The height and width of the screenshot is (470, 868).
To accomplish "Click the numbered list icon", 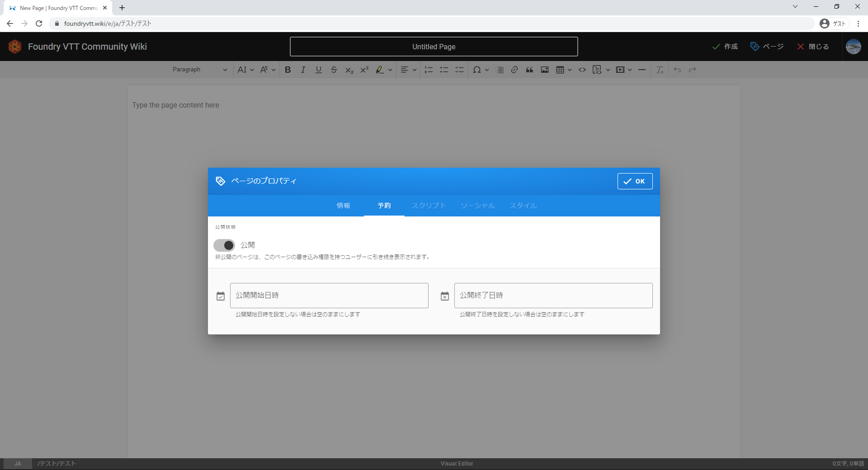I will (429, 70).
